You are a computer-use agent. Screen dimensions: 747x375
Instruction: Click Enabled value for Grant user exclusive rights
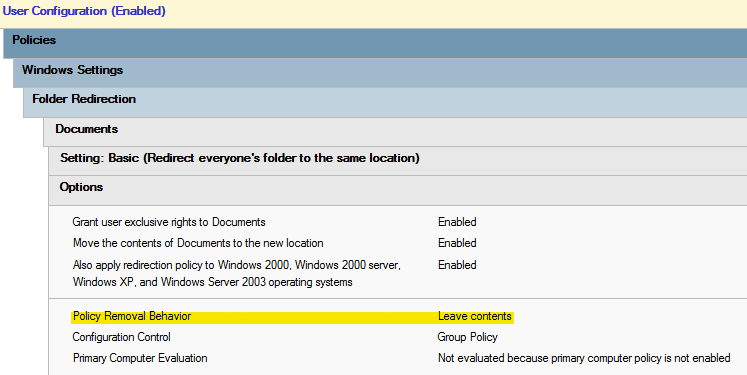[x=457, y=222]
